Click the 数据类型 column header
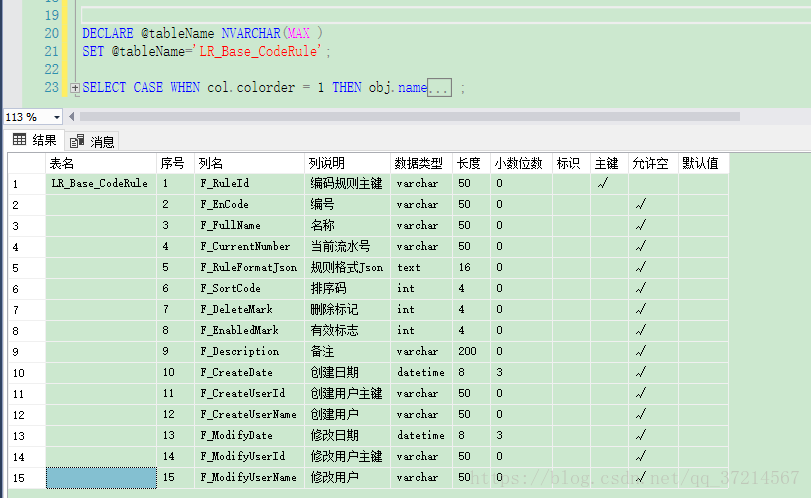The image size is (811, 498). click(422, 163)
